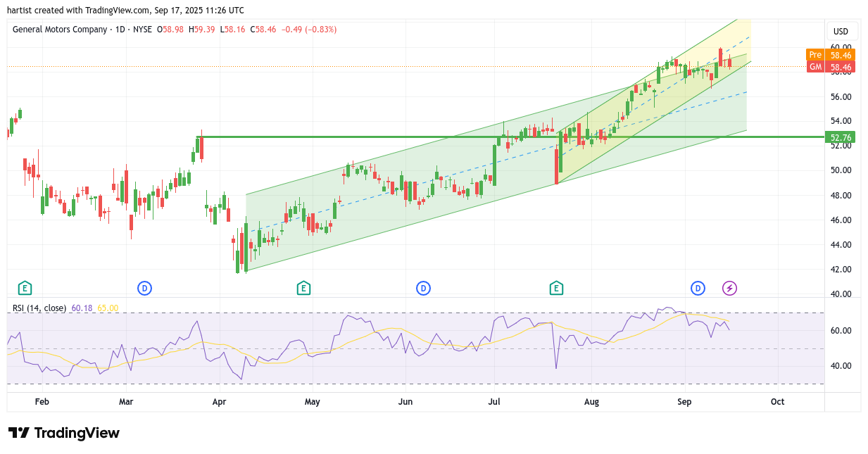Click the open value O58.98

[x=170, y=30]
